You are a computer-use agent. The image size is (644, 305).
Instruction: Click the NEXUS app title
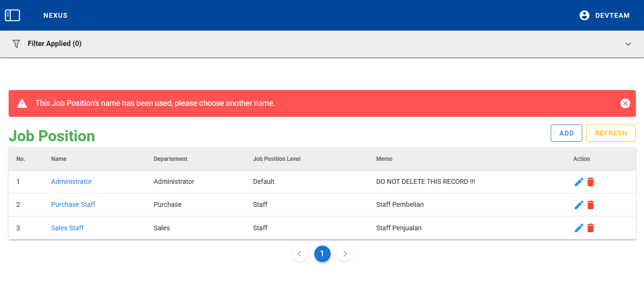point(56,15)
